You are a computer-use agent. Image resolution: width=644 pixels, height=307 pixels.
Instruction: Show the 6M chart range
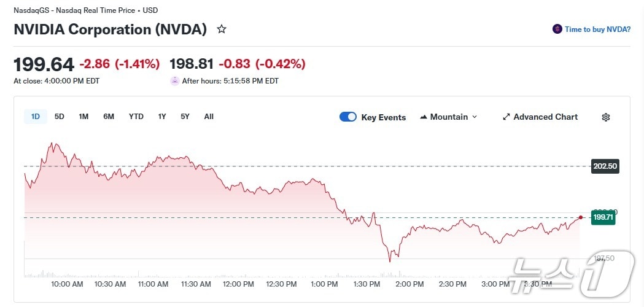109,117
